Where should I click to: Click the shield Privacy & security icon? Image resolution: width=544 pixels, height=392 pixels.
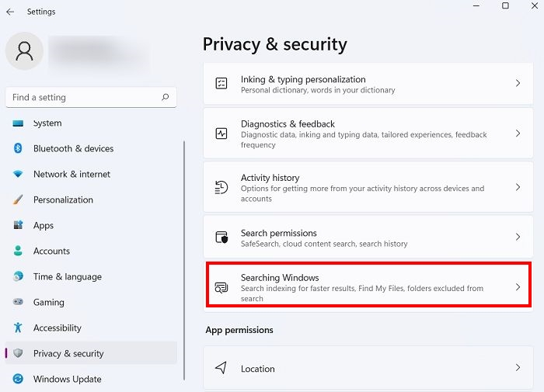point(18,353)
